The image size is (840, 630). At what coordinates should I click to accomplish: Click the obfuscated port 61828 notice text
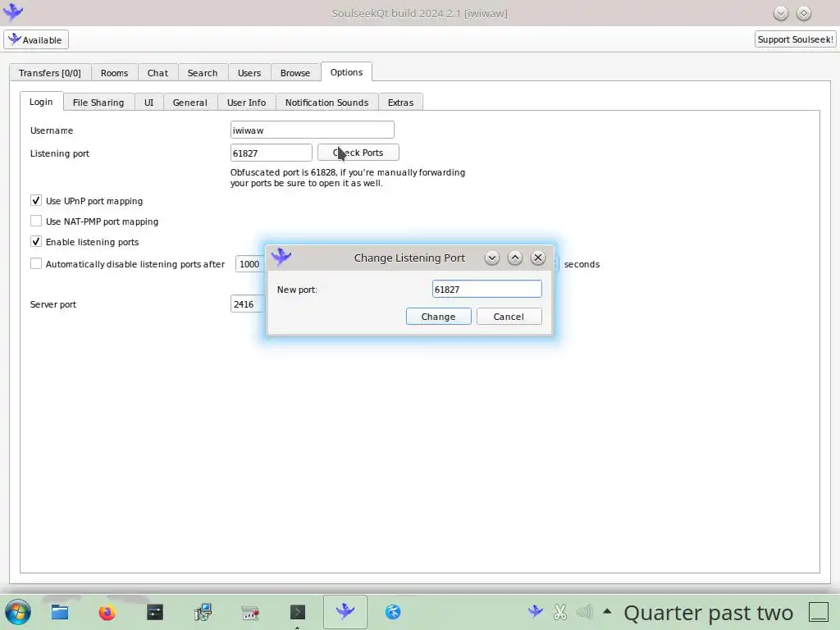pyautogui.click(x=348, y=178)
